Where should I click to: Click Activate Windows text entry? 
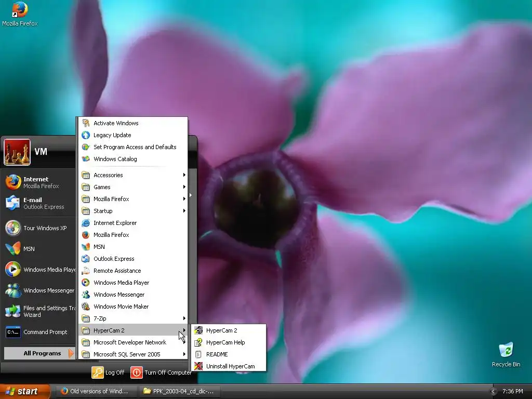116,123
